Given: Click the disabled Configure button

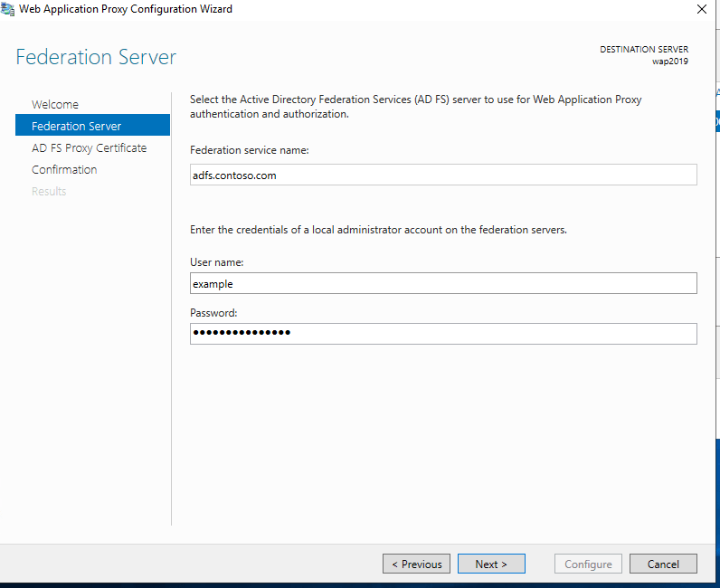Looking at the screenshot, I should click(588, 564).
